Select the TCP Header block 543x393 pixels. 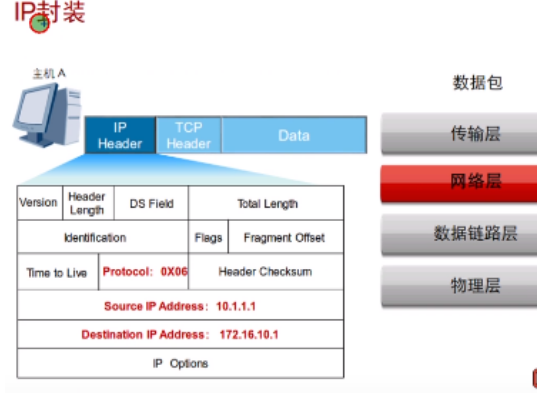click(x=189, y=135)
